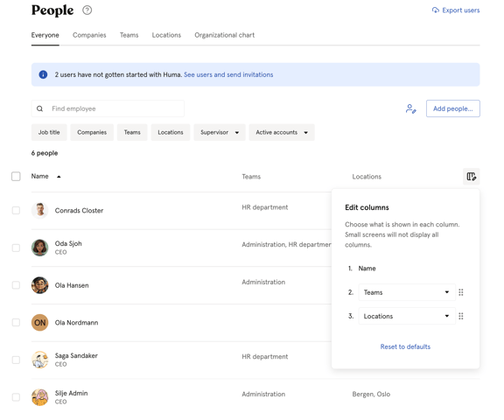Viewport: 504px width, 420px height.
Task: Click HR department cell in Saga Sandaker row
Action: point(265,357)
